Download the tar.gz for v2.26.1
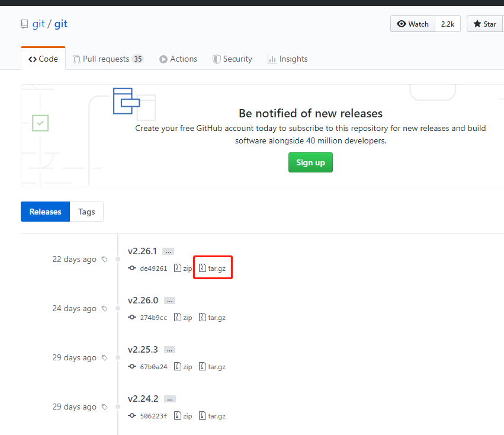The height and width of the screenshot is (435, 504). point(212,268)
